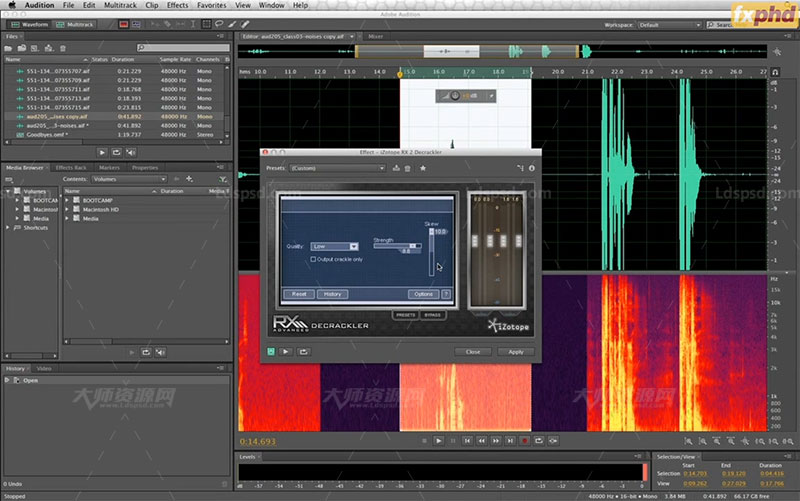
Task: Click the red Record button
Action: (524, 441)
